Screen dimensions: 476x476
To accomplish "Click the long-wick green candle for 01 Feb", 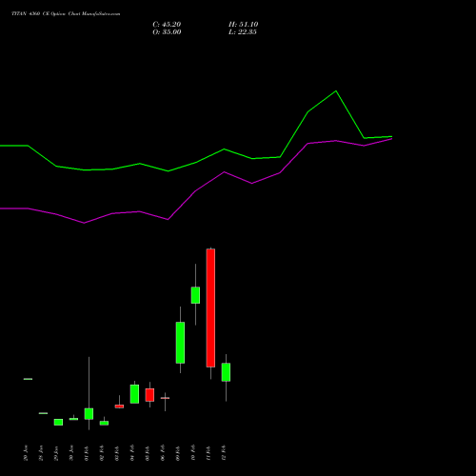I will (x=89, y=414).
